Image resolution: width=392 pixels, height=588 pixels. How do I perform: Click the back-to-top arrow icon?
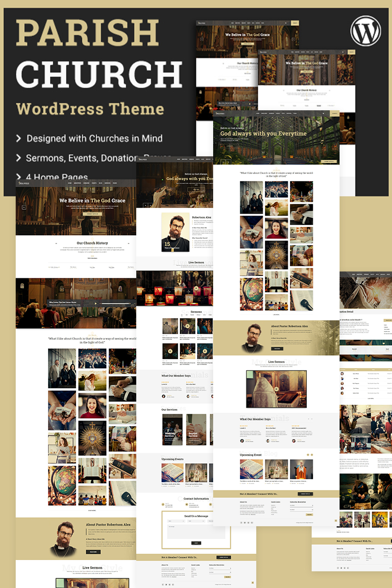pyautogui.click(x=336, y=520)
